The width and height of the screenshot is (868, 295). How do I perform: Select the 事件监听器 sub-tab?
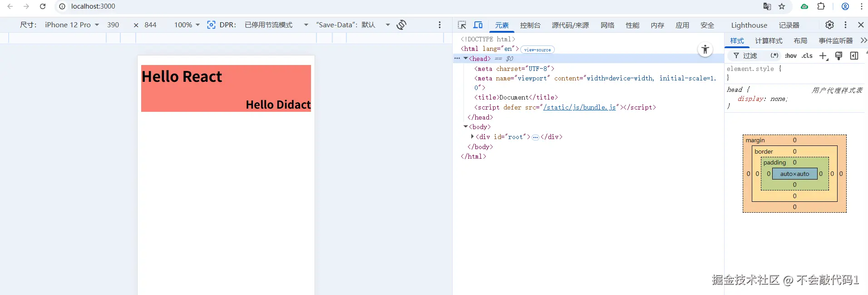[x=835, y=41]
